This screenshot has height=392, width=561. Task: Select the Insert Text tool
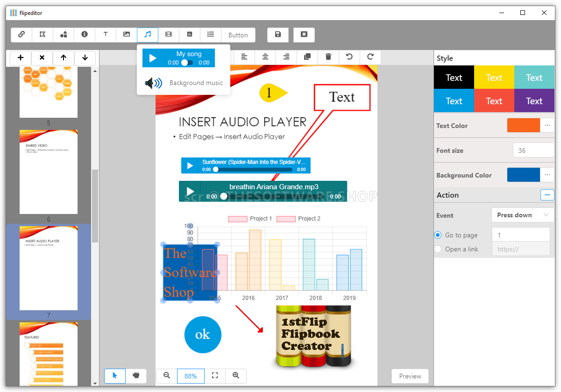click(106, 35)
